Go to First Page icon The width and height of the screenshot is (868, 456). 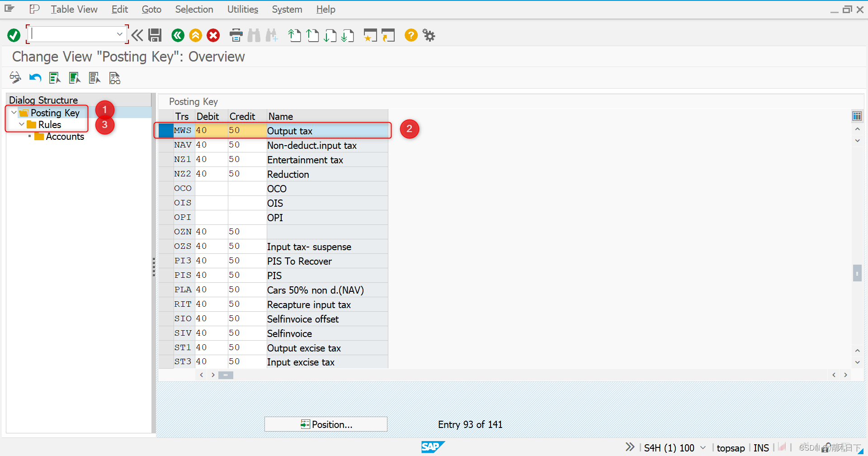pos(294,35)
